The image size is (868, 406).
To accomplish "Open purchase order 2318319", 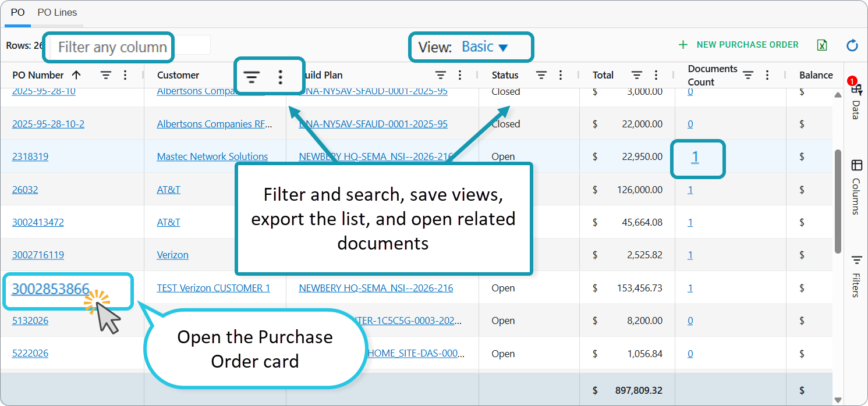I will click(30, 156).
